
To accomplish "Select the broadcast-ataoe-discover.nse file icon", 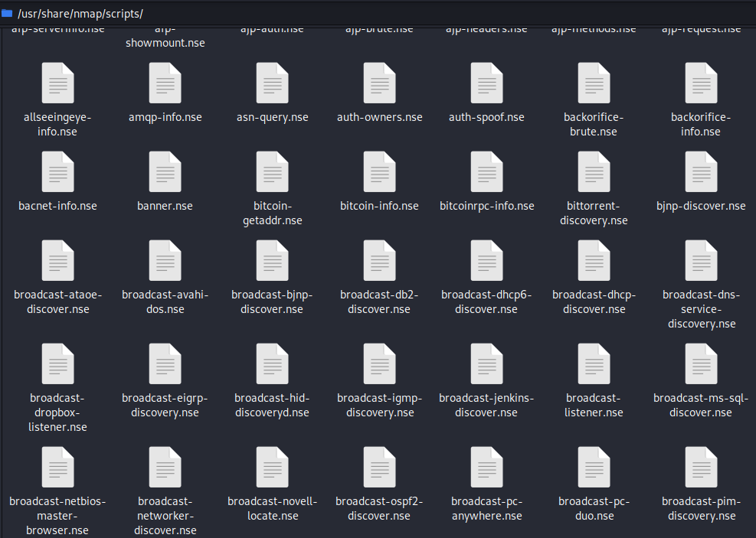I will point(58,260).
